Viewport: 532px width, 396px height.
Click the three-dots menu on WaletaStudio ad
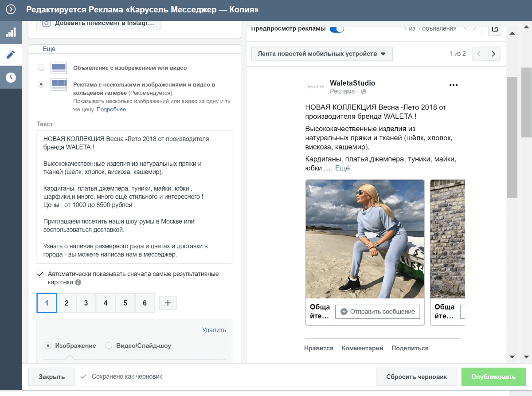[x=453, y=85]
